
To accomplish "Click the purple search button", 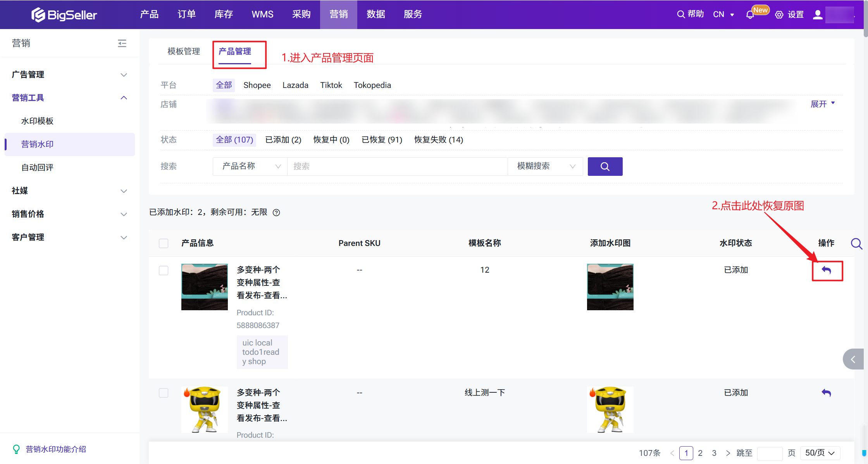I will pos(605,167).
